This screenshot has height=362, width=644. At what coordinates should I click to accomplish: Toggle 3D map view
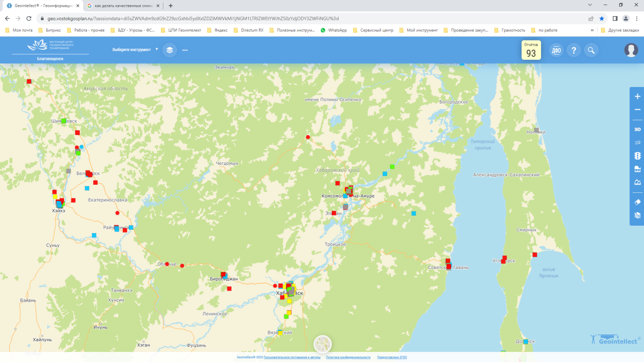637,129
